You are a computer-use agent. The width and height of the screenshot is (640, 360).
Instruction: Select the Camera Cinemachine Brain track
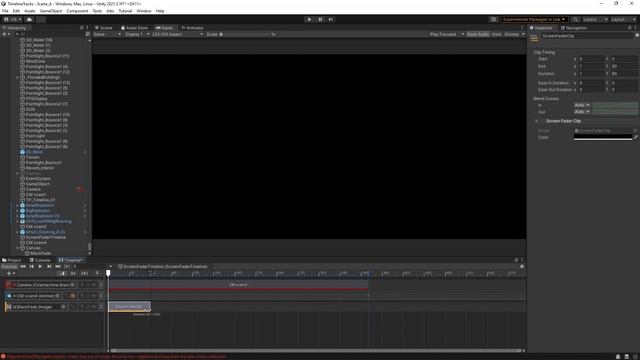(x=54, y=285)
